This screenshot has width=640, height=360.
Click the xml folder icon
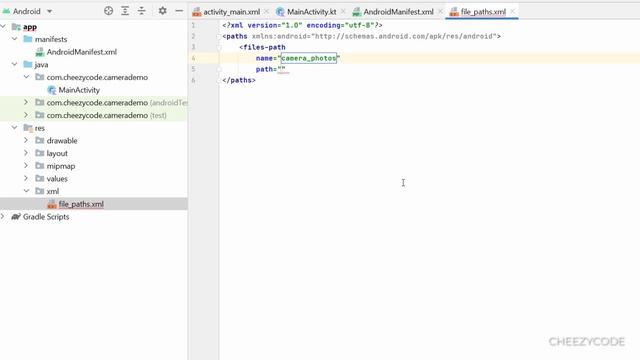40,191
